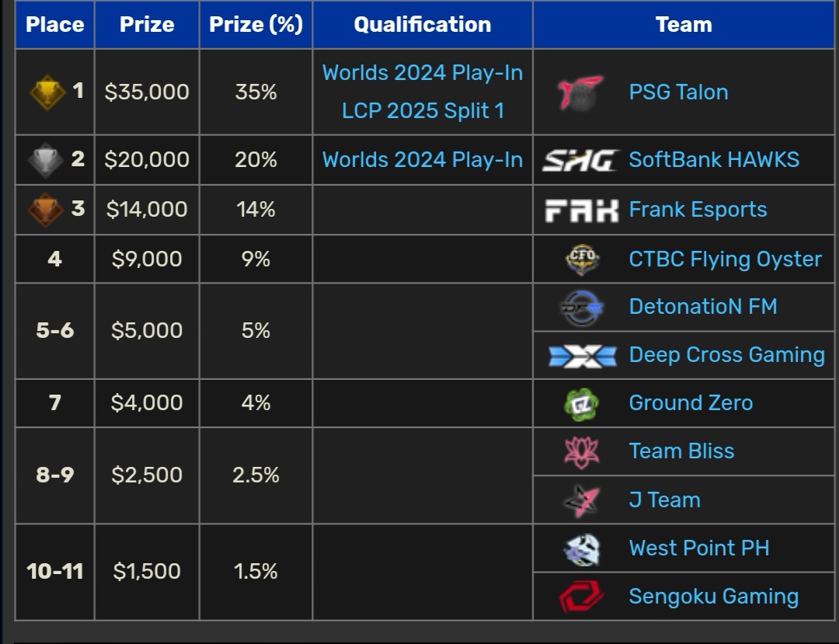Viewport: 839px width, 644px height.
Task: Open first-place Worlds 2024 Play-In link
Action: (423, 73)
